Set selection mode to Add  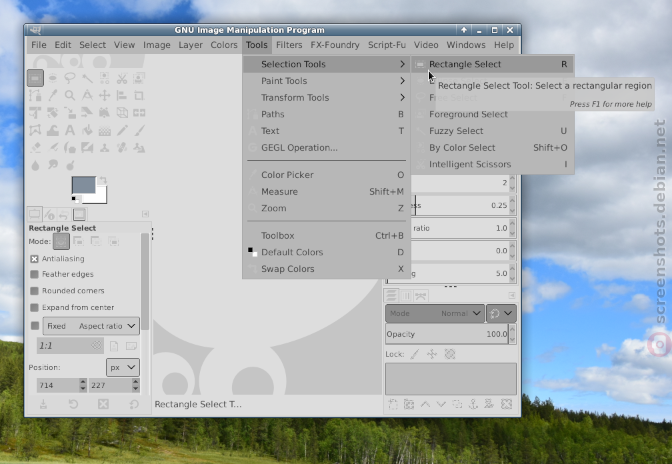[x=78, y=242]
